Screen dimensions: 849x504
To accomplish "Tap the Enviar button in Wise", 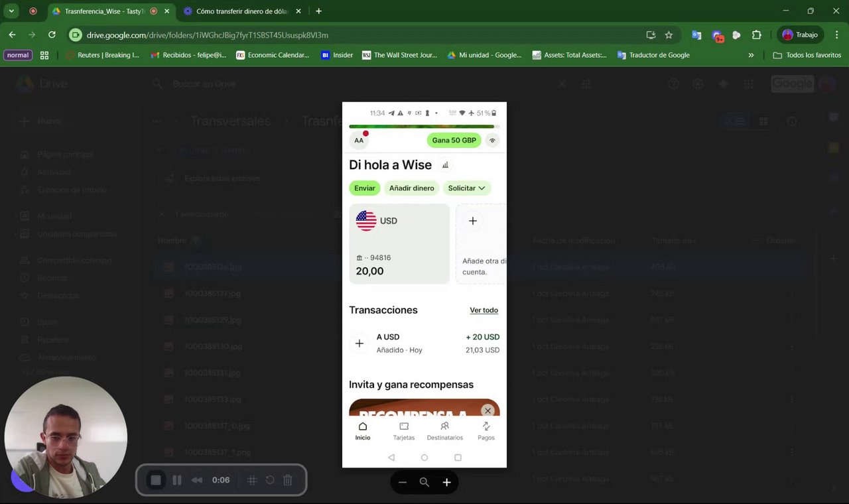I will [x=365, y=188].
